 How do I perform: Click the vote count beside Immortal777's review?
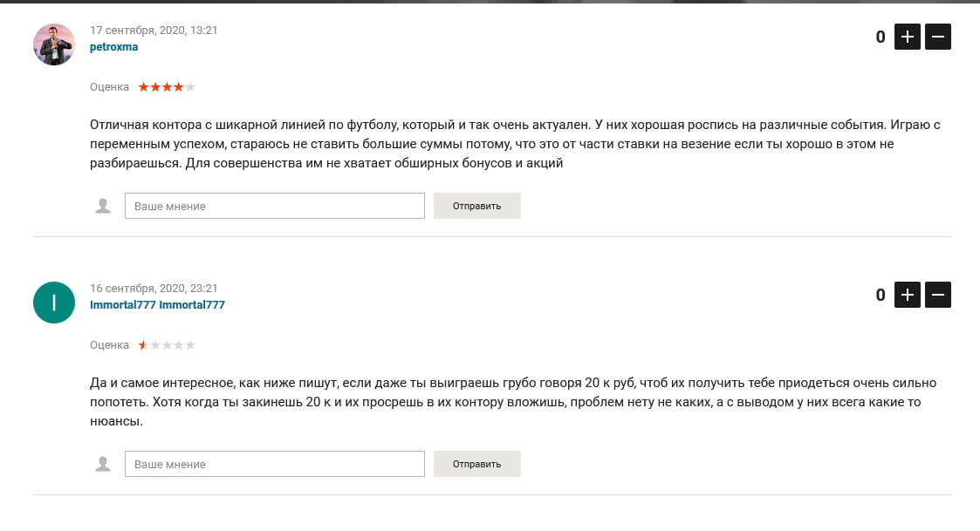pos(880,295)
